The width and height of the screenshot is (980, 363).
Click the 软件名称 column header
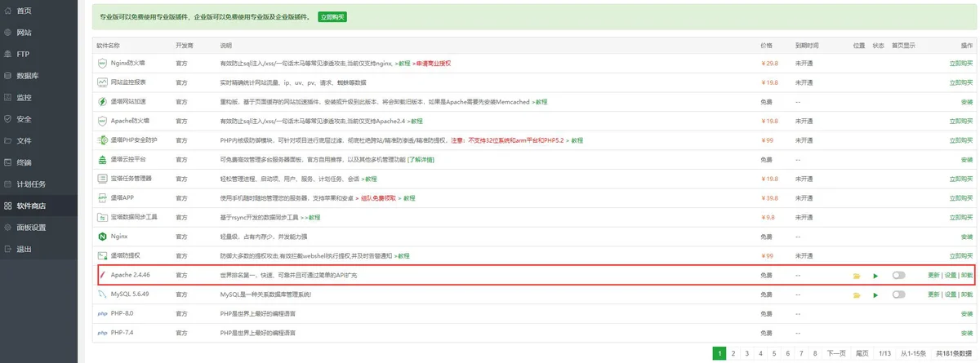click(x=108, y=45)
